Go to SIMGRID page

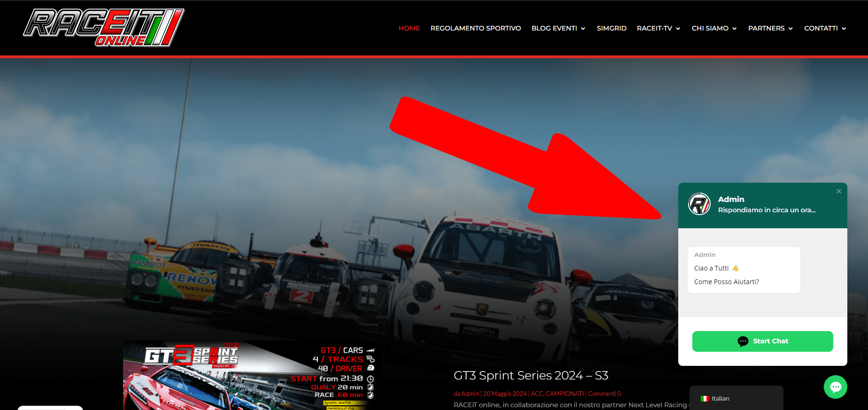coord(612,28)
